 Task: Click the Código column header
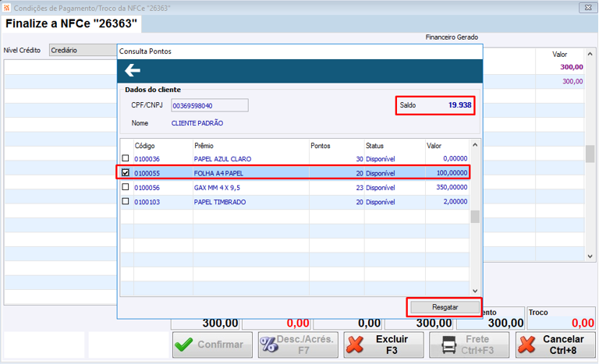(144, 146)
